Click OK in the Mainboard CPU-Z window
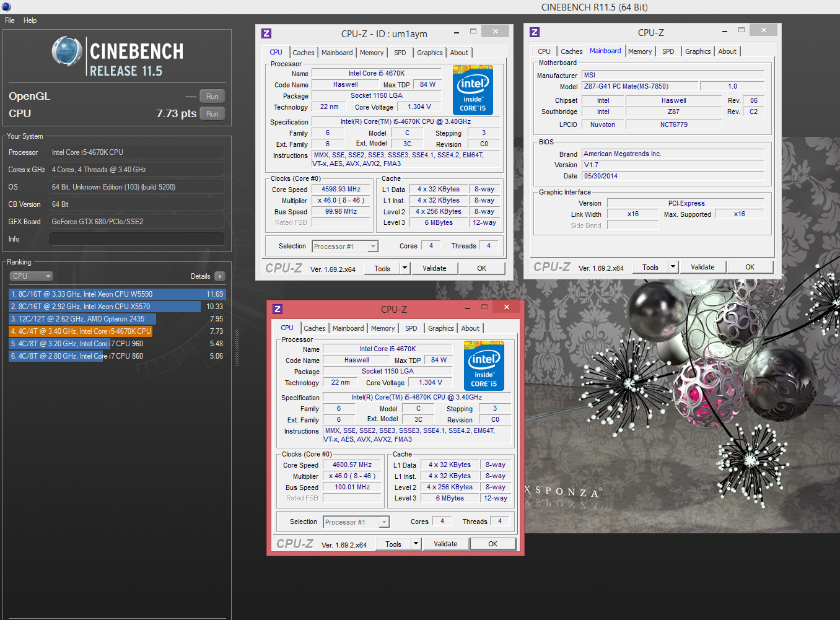 750,267
